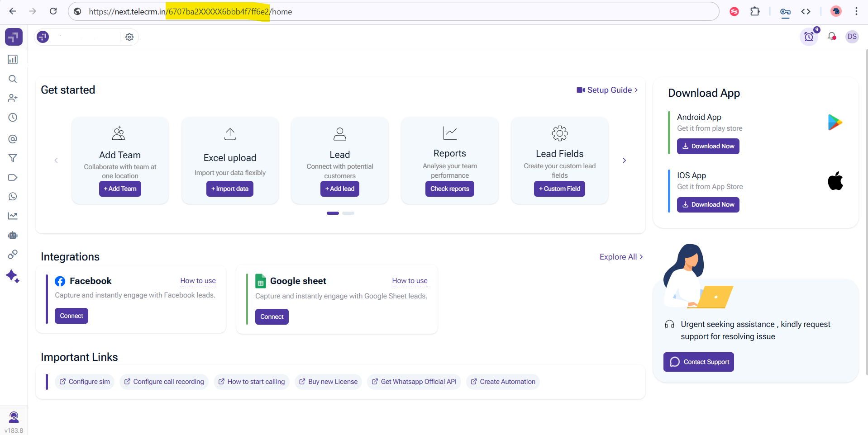Show previous Get started cards with left chevron

coord(56,161)
